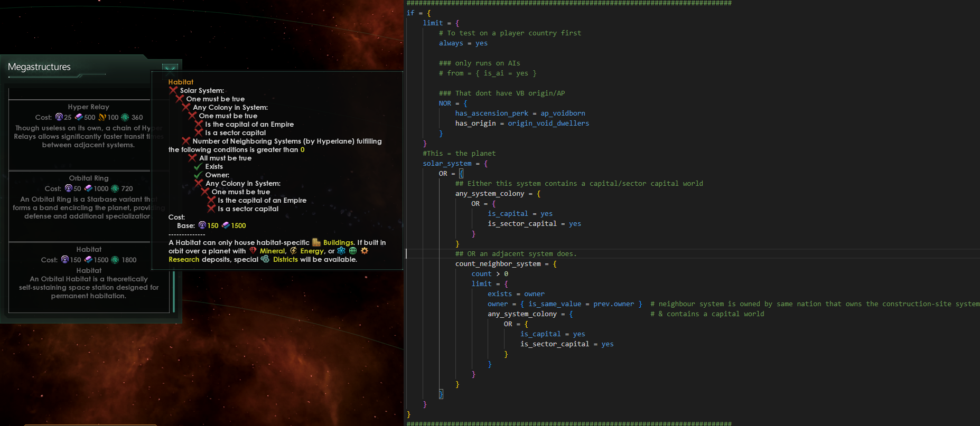
Task: Click the Districts icon in the tooltip
Action: tap(265, 259)
